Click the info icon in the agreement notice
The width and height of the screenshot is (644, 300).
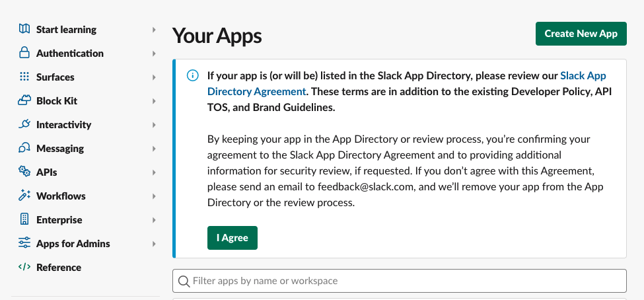193,75
